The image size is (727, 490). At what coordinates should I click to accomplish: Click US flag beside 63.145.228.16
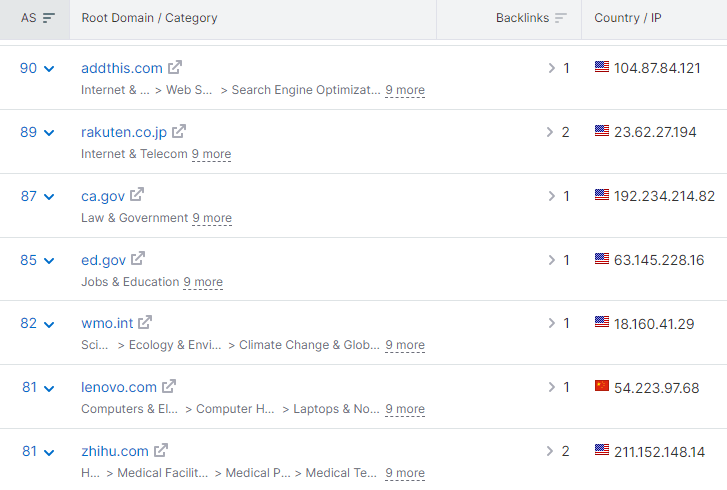pos(602,259)
